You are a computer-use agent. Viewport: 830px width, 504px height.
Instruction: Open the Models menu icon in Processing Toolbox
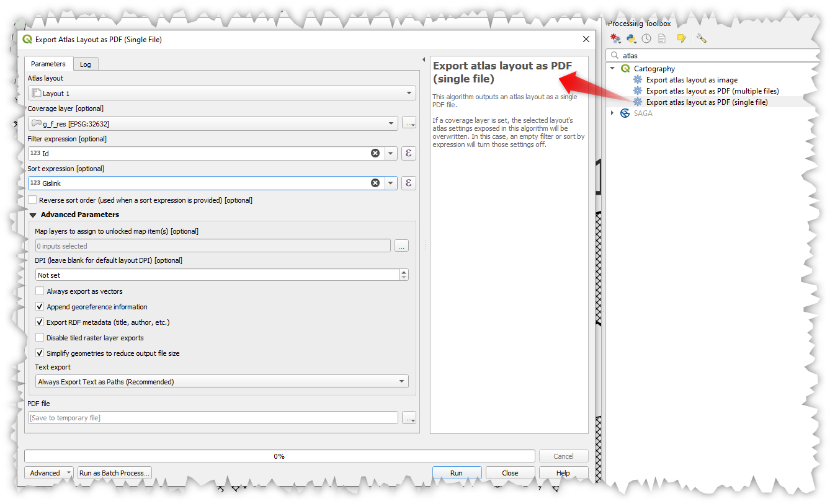(615, 38)
